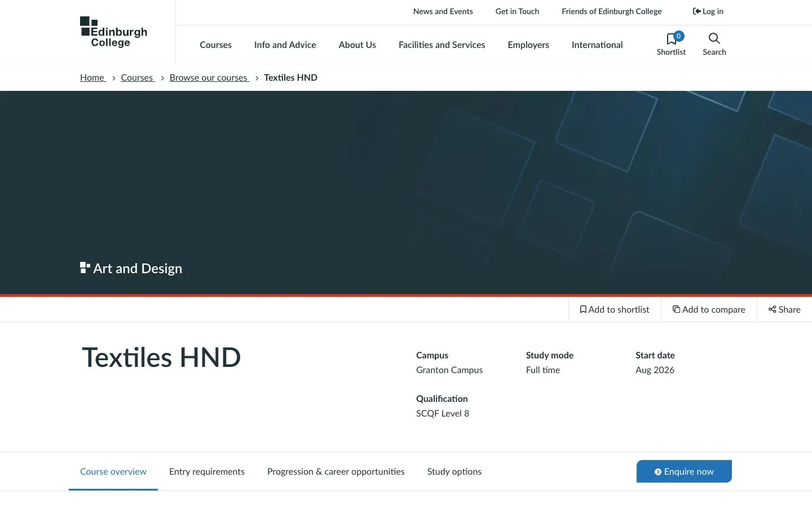
Task: Switch to Entry requirements tab
Action: click(207, 471)
